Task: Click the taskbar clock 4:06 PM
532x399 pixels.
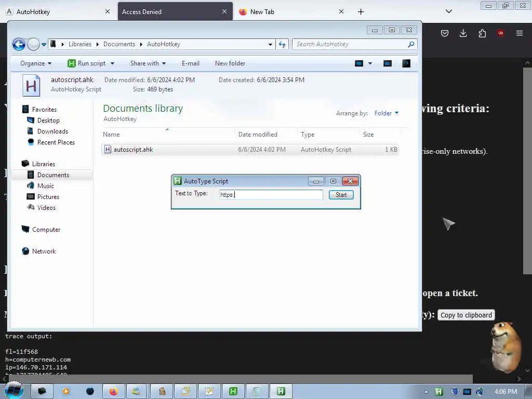Action: [506, 392]
